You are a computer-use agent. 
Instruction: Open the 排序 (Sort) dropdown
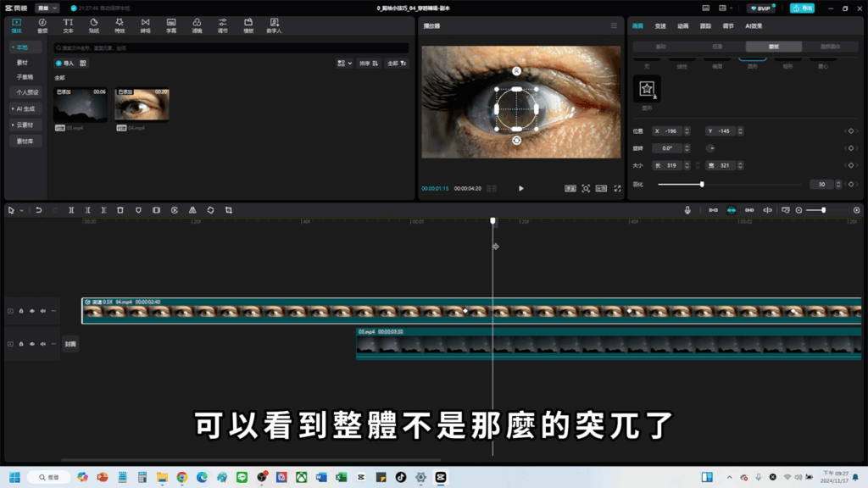pyautogui.click(x=369, y=64)
